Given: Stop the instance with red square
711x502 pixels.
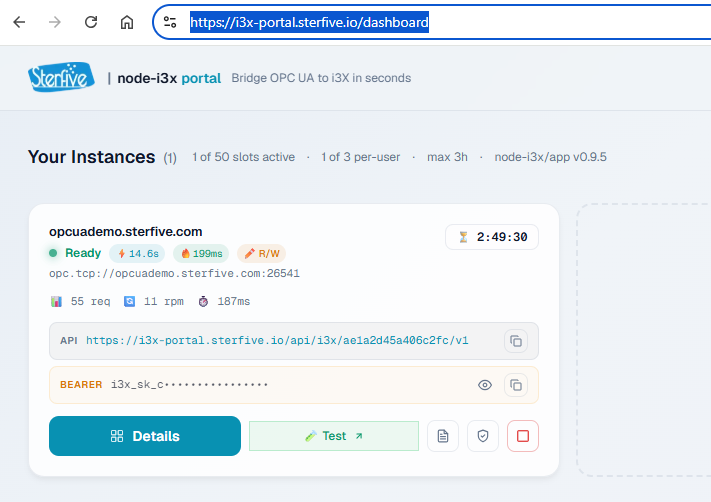Looking at the screenshot, I should pyautogui.click(x=523, y=436).
